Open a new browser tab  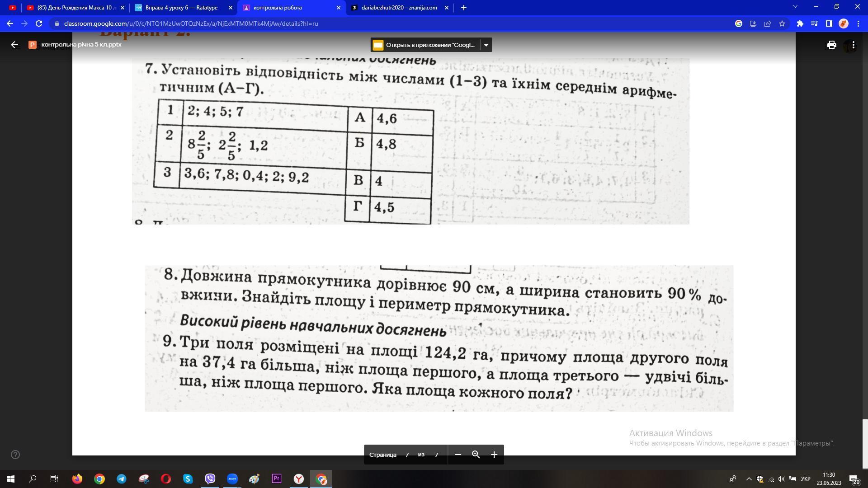[x=463, y=8]
